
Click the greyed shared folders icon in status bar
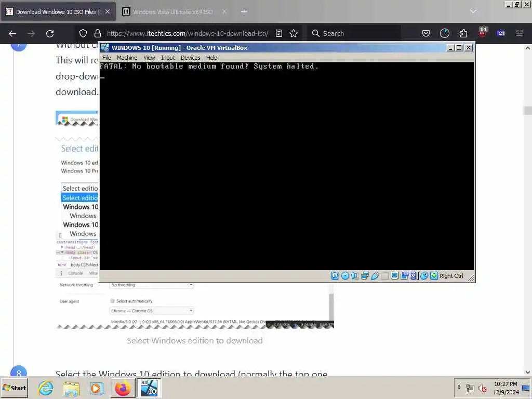pos(384,276)
